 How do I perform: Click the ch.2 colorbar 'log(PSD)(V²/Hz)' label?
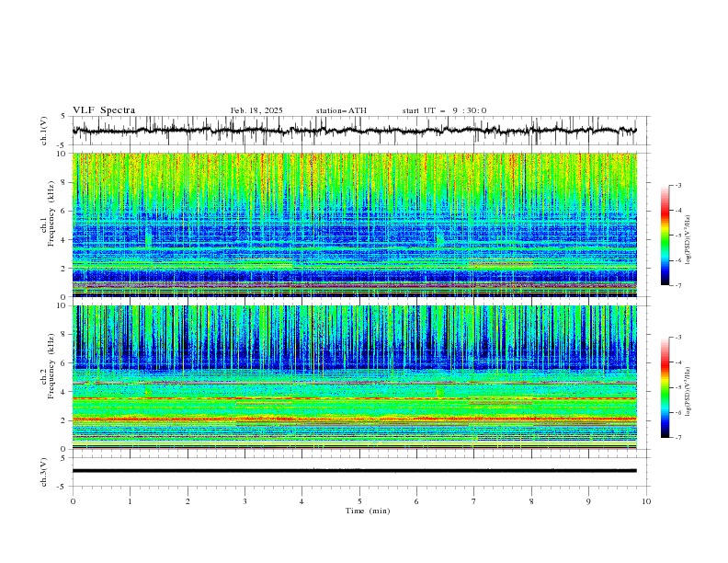click(x=688, y=392)
